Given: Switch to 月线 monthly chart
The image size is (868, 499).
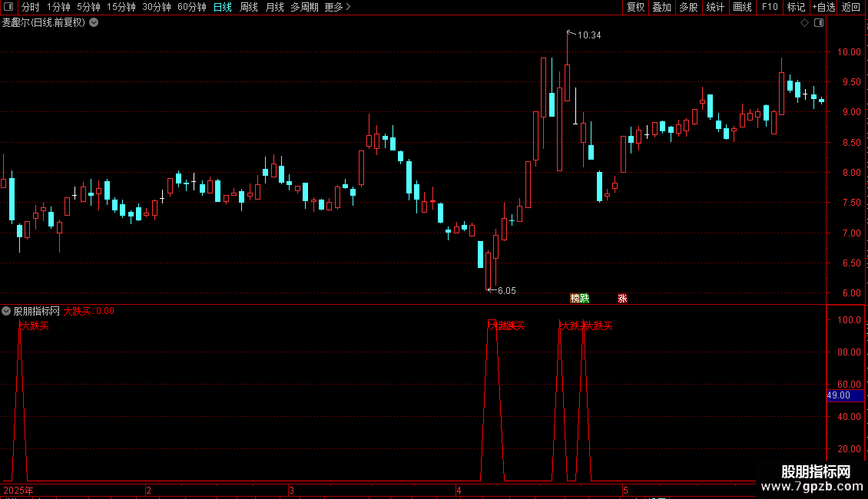Looking at the screenshot, I should point(274,7).
